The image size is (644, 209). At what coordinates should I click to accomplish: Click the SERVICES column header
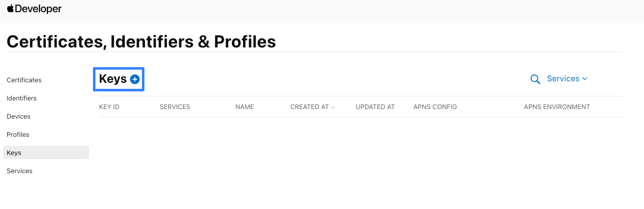point(175,107)
